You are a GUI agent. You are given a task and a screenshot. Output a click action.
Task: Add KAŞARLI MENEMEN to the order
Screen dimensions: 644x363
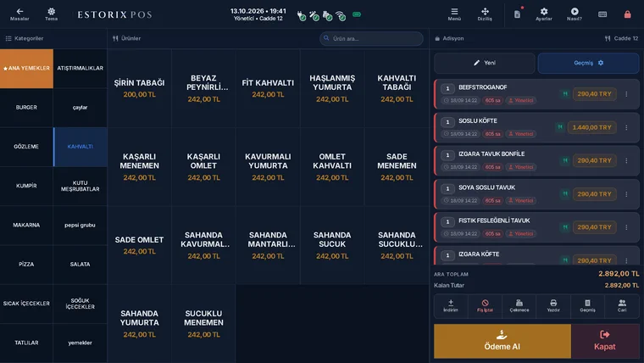coord(139,166)
